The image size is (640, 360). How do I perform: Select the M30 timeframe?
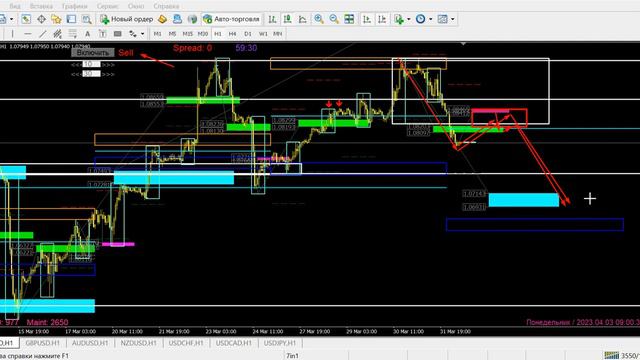[202, 34]
